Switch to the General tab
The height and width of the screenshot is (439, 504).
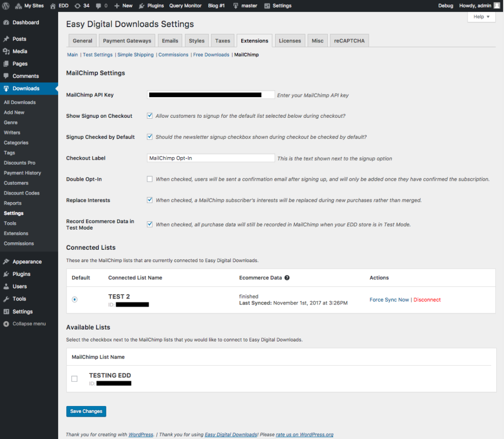point(82,41)
